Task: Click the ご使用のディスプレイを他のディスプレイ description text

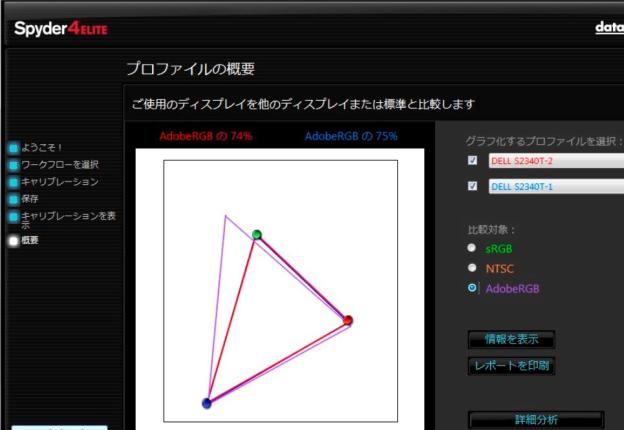Action: click(303, 105)
